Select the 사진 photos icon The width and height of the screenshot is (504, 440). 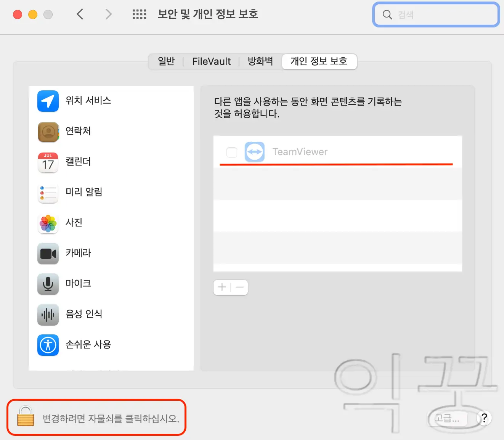point(48,223)
